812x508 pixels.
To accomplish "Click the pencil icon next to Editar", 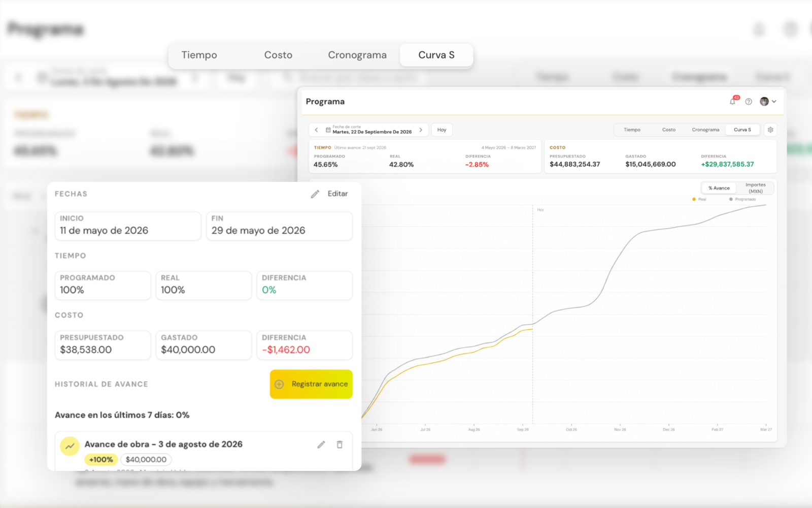I will click(315, 194).
